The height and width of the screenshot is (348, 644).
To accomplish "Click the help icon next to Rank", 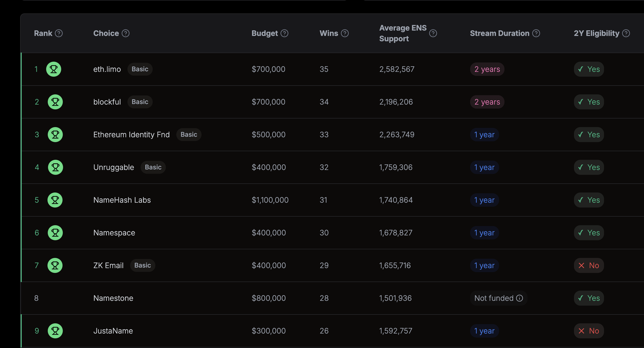I will pyautogui.click(x=59, y=33).
